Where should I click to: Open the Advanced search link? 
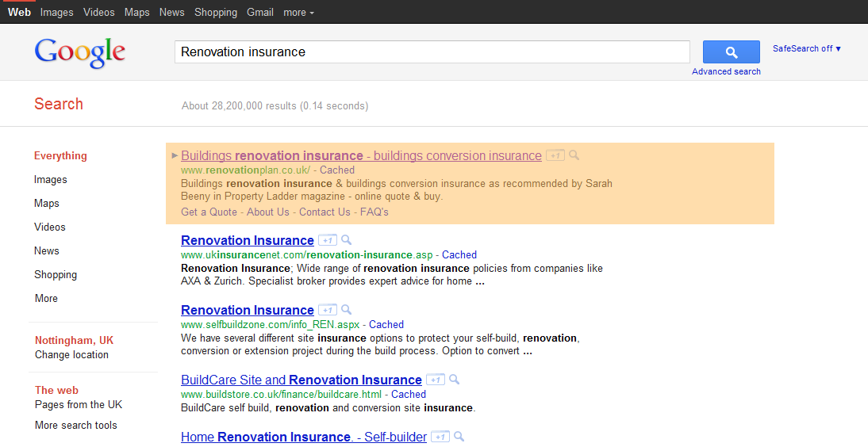726,71
